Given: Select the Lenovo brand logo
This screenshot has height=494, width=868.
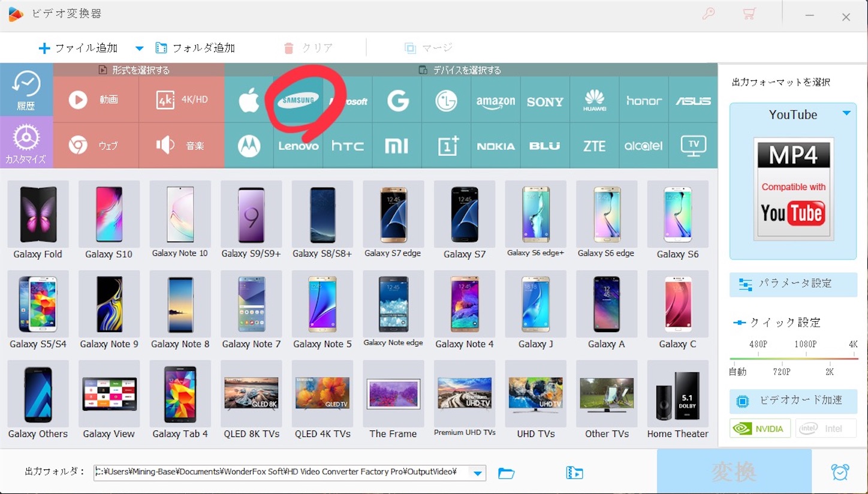Looking at the screenshot, I should pos(298,146).
